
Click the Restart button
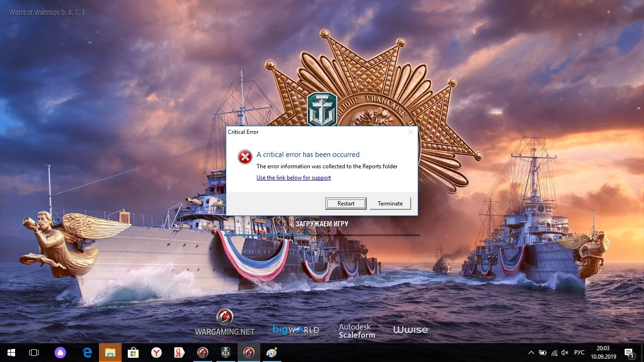346,204
